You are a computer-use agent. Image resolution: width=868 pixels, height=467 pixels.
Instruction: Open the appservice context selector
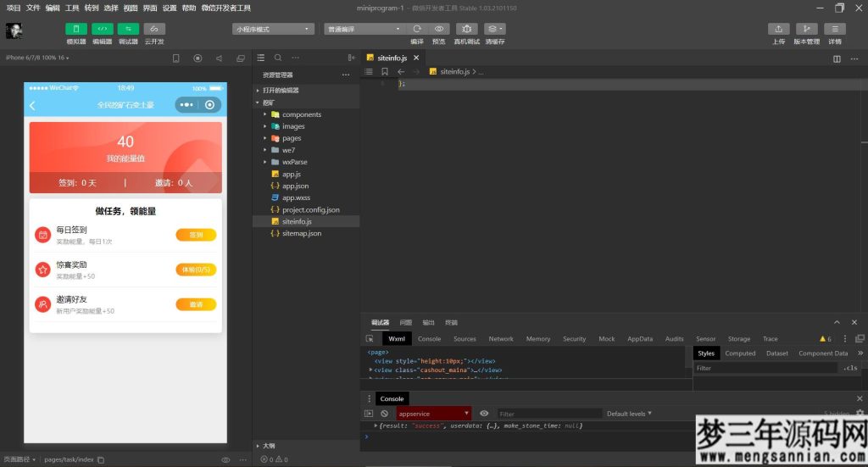433,414
